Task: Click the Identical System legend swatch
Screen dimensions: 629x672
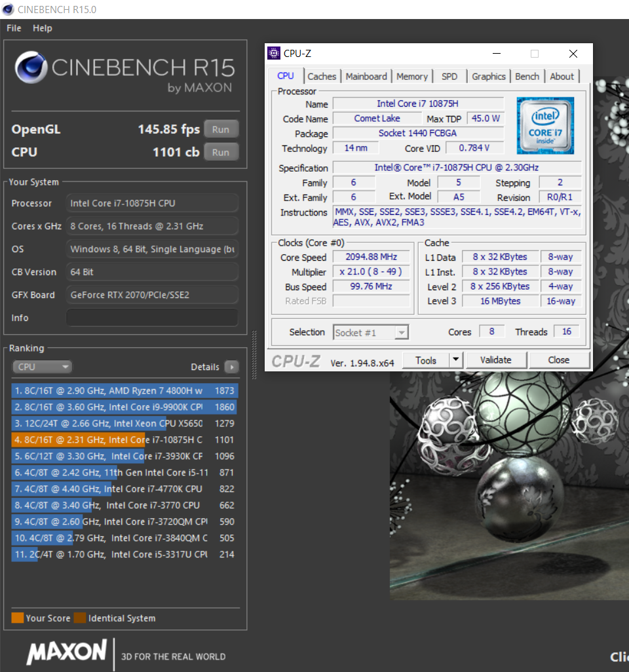Action: [x=80, y=618]
